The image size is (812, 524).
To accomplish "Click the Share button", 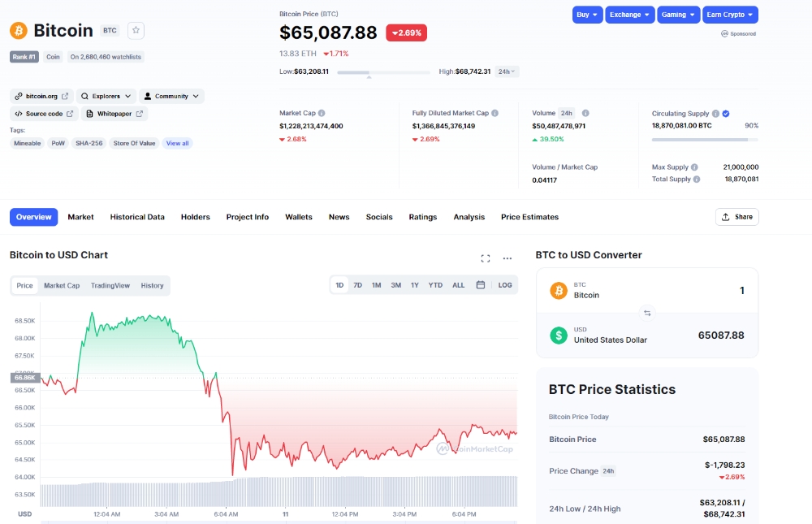I will pyautogui.click(x=737, y=217).
